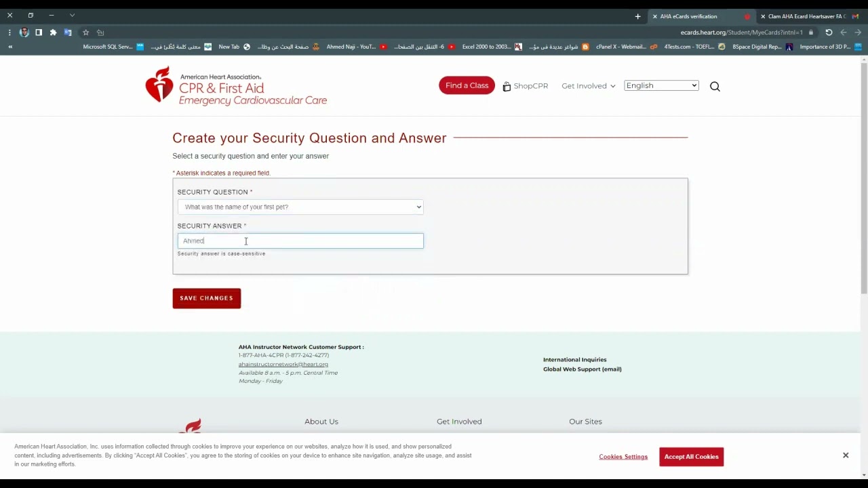Open the tab search chevron in title bar
This screenshot has width=868, height=488.
tap(72, 15)
